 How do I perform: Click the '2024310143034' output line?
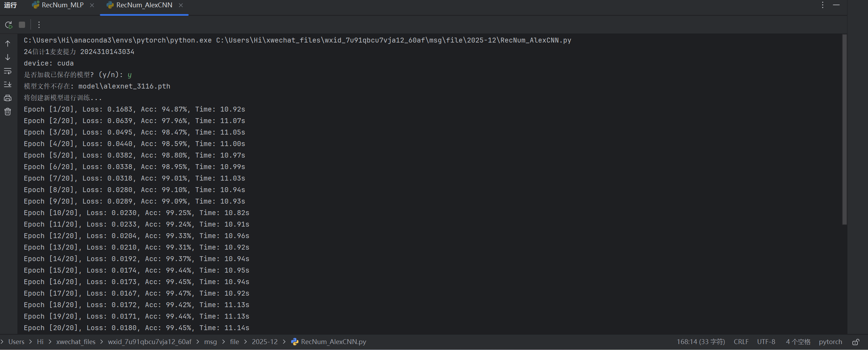point(79,52)
